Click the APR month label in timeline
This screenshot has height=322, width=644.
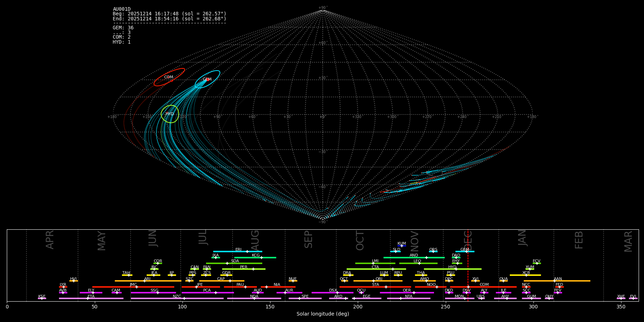(50, 240)
